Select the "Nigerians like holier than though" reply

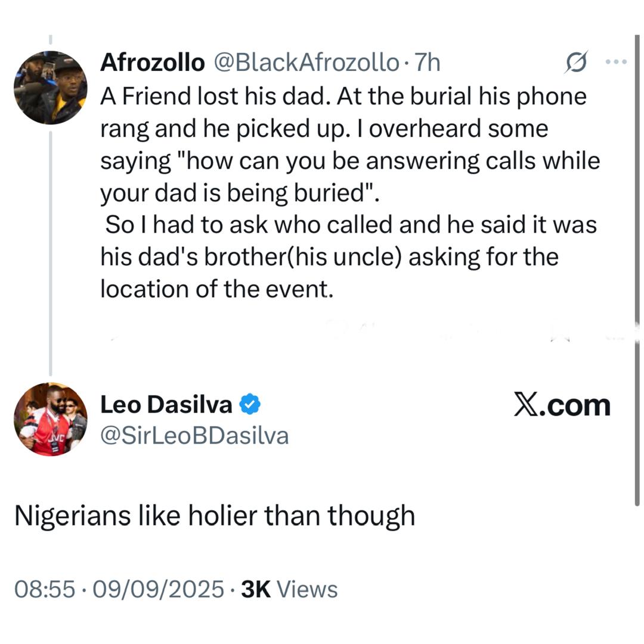[x=215, y=516]
